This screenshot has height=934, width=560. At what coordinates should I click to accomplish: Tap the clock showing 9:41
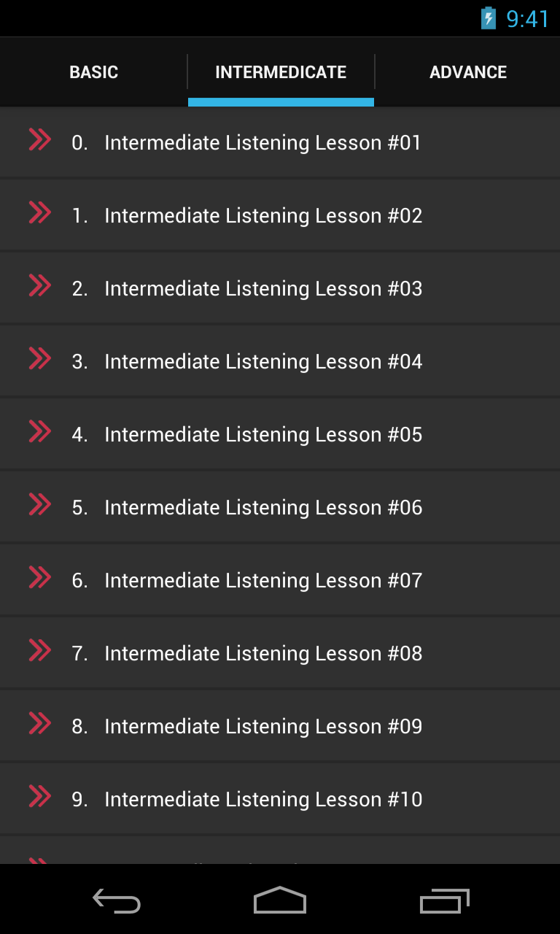pyautogui.click(x=527, y=19)
